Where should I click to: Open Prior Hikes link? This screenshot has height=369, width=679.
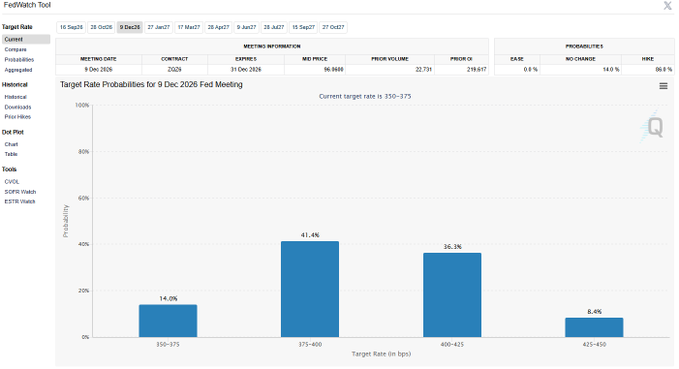(x=18, y=117)
